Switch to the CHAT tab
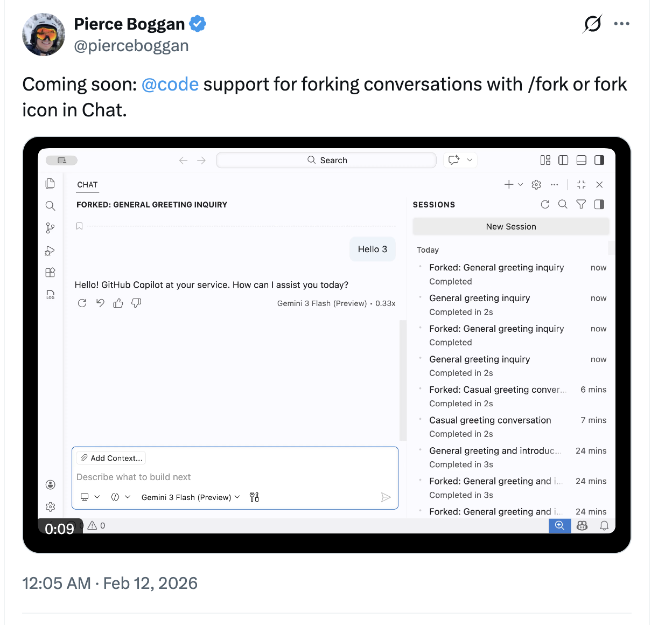672x625 pixels. coord(87,184)
